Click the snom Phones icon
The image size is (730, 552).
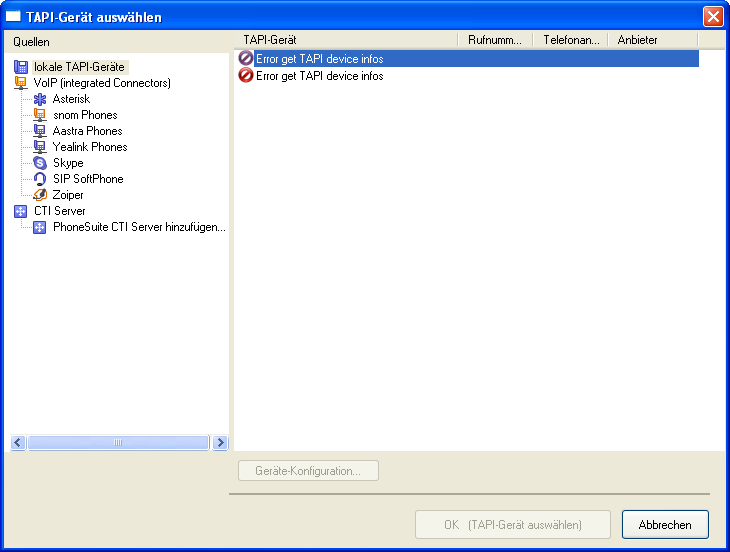tap(40, 115)
